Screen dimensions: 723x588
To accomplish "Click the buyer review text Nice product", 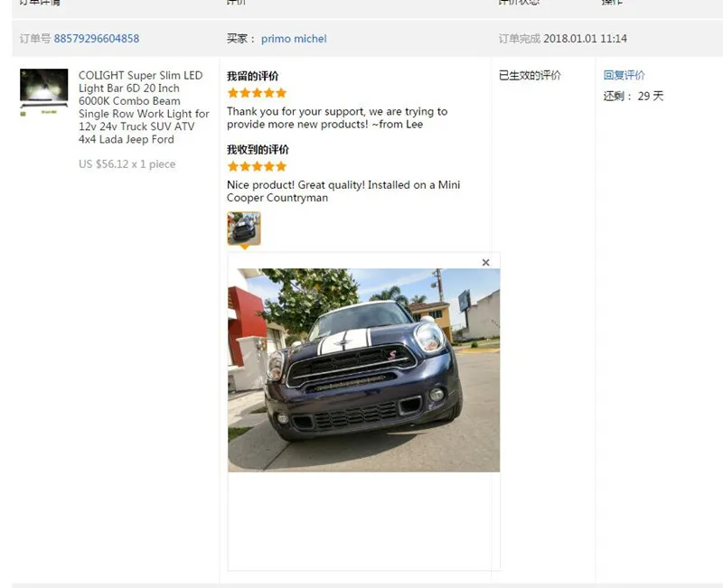I will click(343, 191).
